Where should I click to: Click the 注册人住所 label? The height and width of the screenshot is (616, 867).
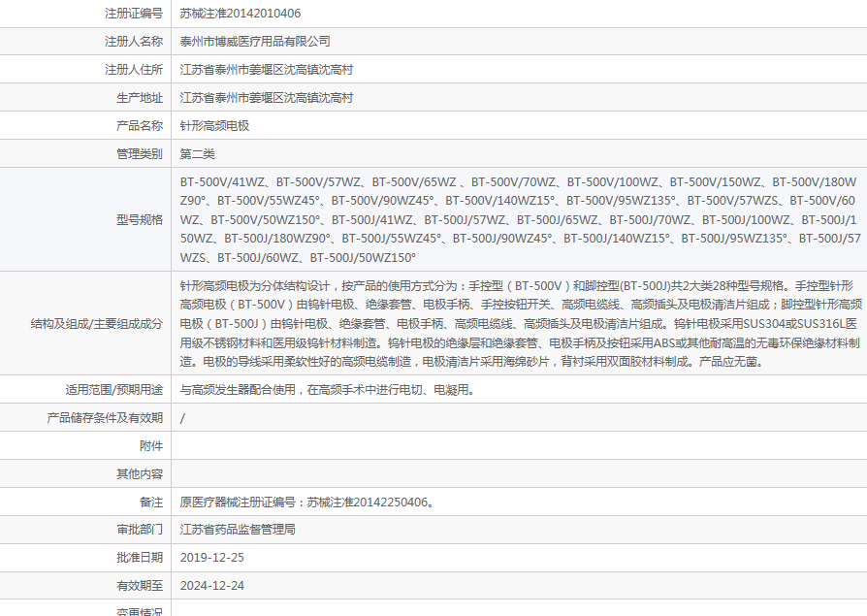(134, 70)
